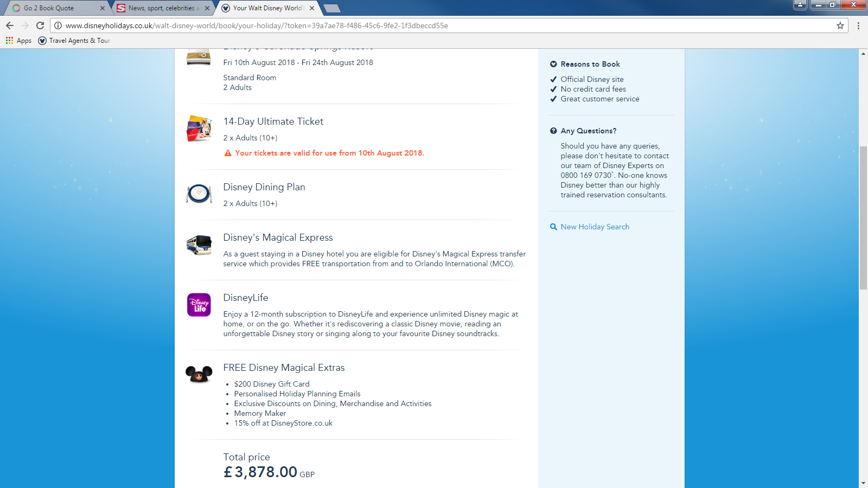Viewport: 868px width, 488px height.
Task: Click the checkmark beside Great customer service
Action: [553, 99]
